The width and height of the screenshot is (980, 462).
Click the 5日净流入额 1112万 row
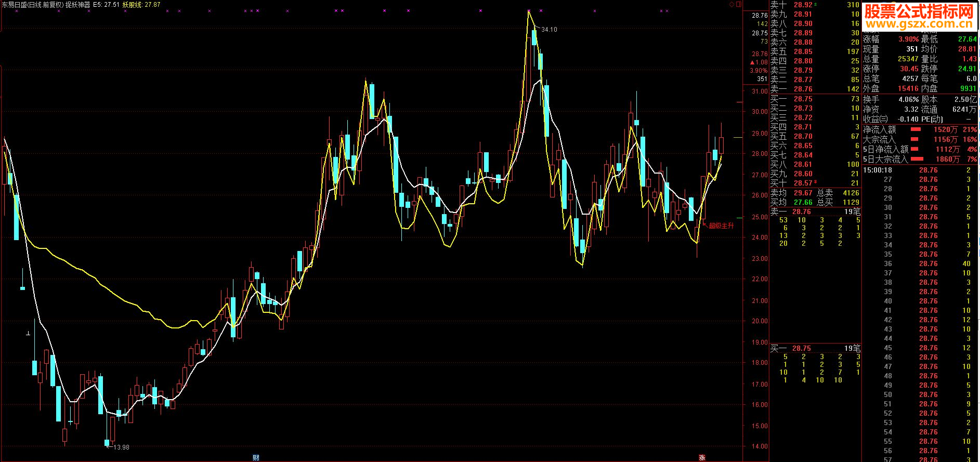point(920,149)
